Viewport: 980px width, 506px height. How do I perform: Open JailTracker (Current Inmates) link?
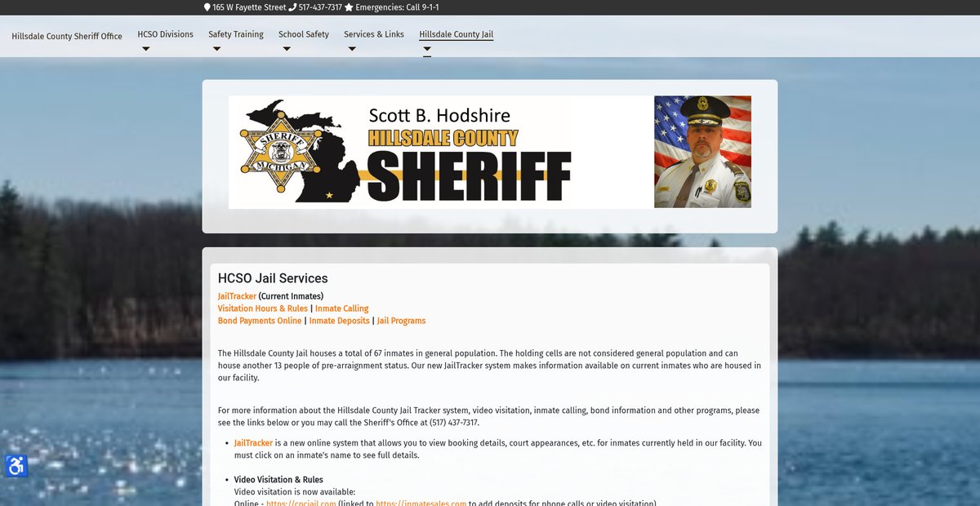point(237,296)
